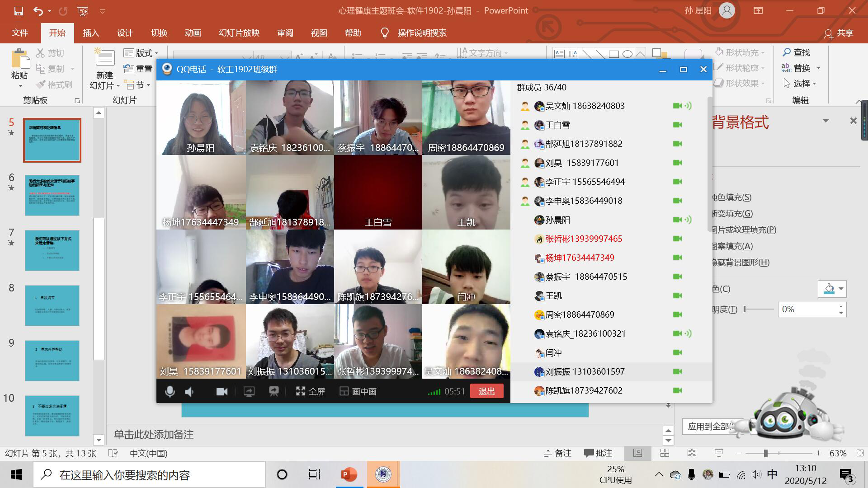Mute the microphone in QQ call toolbar
The height and width of the screenshot is (488, 868).
[x=170, y=391]
